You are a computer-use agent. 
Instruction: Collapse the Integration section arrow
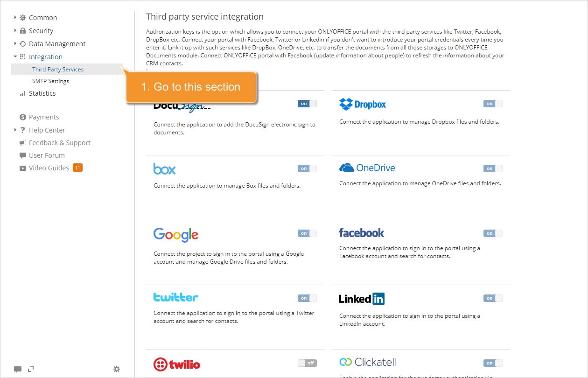click(15, 56)
